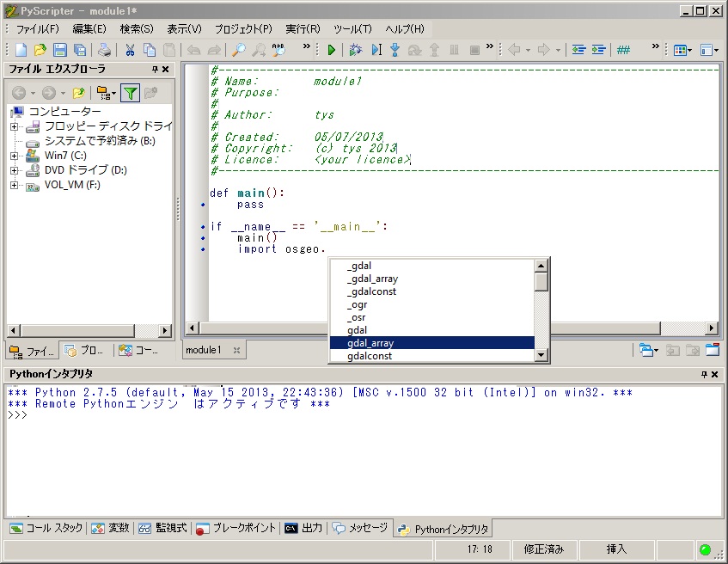Click the Toggle comment ## icon
This screenshot has height=564, width=728.
(623, 50)
